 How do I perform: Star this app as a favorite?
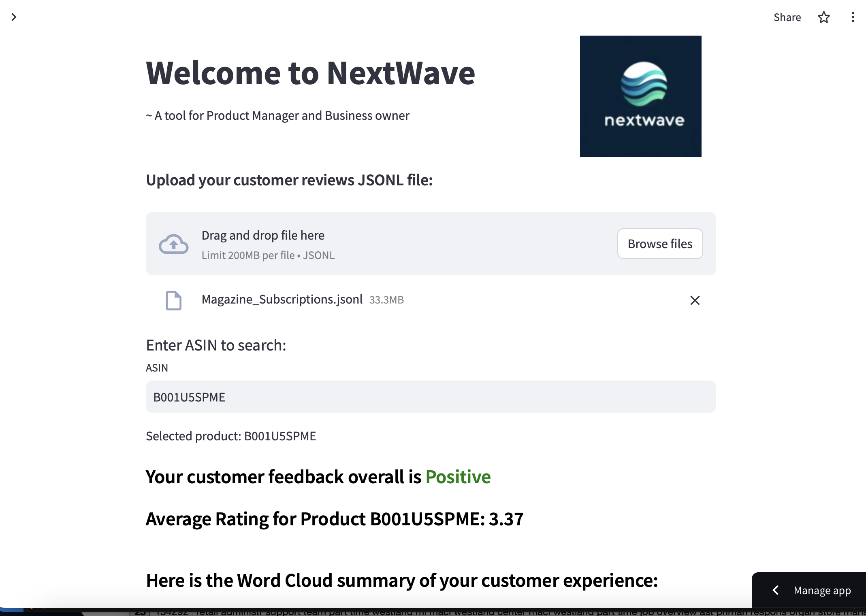click(x=823, y=17)
